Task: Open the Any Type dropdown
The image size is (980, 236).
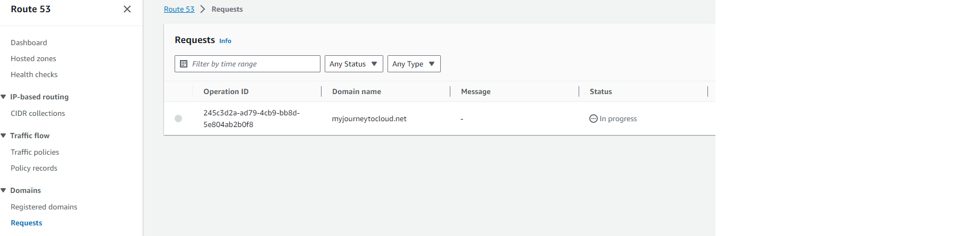Action: 414,64
